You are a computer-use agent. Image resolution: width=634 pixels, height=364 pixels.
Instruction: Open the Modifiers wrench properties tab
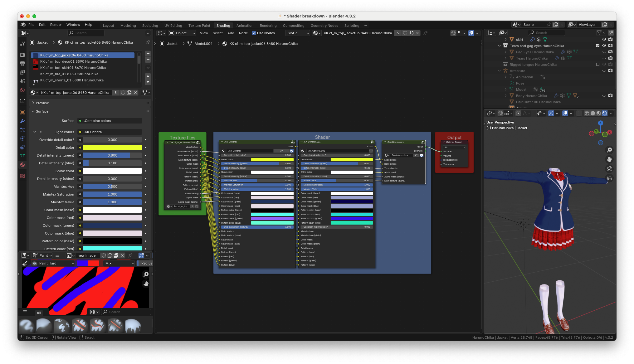(22, 121)
